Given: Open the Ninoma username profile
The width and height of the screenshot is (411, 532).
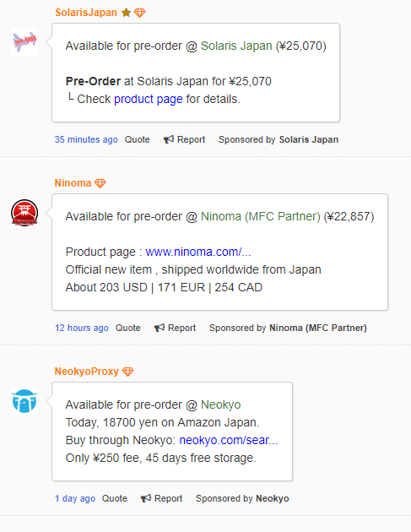Looking at the screenshot, I should [73, 183].
